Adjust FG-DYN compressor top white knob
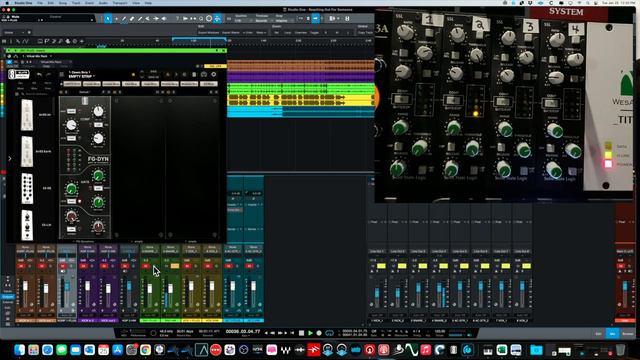 click(x=98, y=111)
